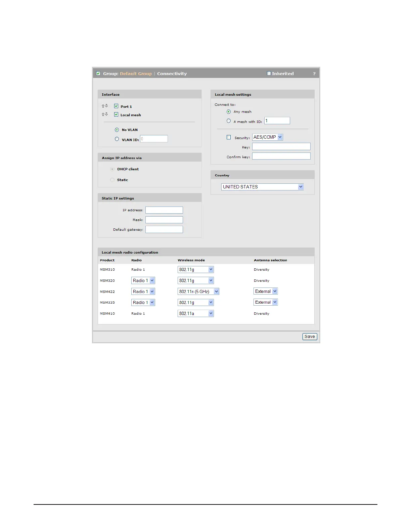The height and width of the screenshot is (532, 411).
Task: Open the 802.11n (5 GHz) wireless mode dropdown
Action: (198, 292)
